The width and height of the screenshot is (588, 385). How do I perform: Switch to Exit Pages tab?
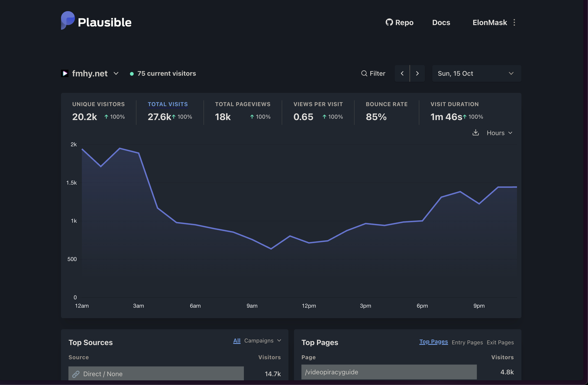click(x=500, y=342)
